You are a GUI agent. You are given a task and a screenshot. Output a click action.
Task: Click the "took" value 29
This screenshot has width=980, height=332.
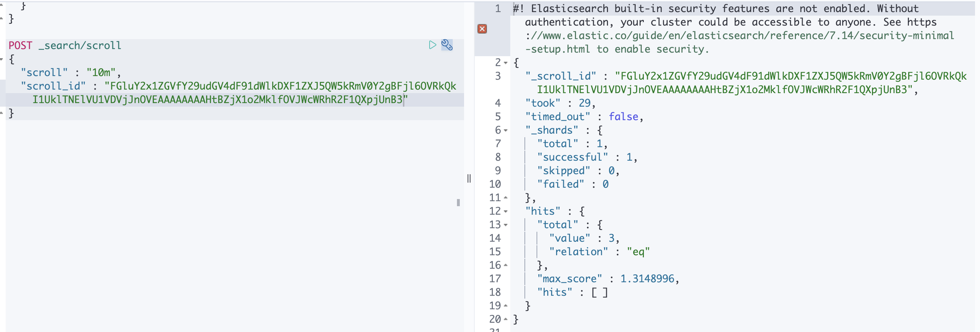click(x=585, y=103)
